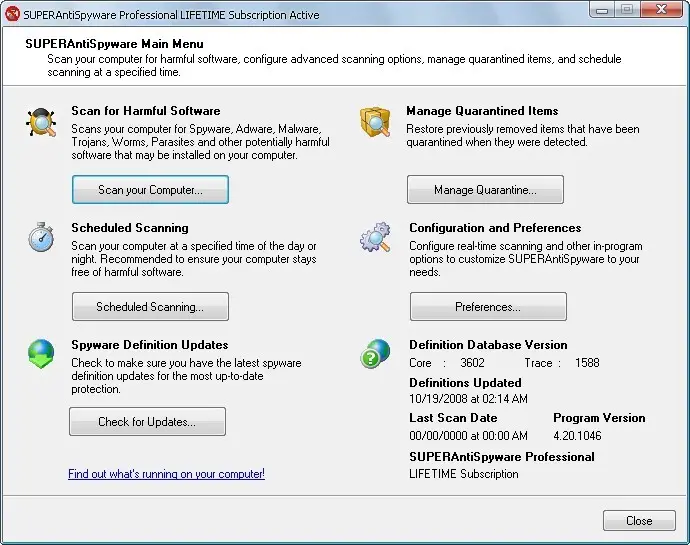Click the 'Program Version' label
The width and height of the screenshot is (690, 545).
point(599,418)
